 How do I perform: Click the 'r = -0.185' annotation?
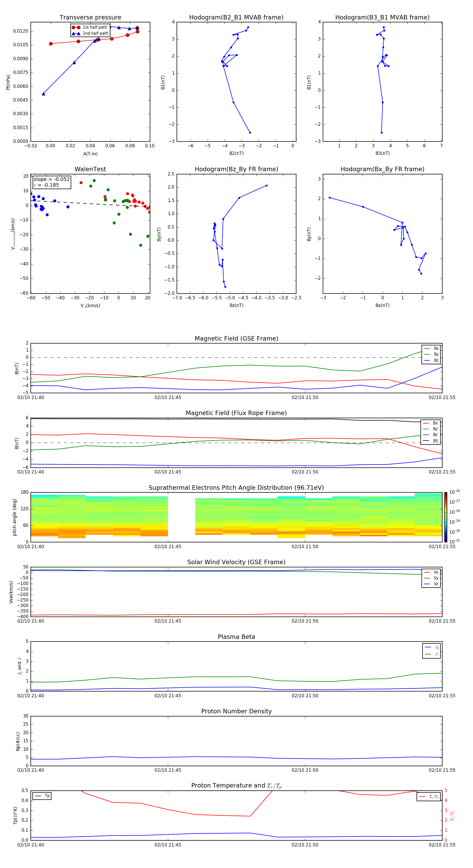click(x=47, y=185)
